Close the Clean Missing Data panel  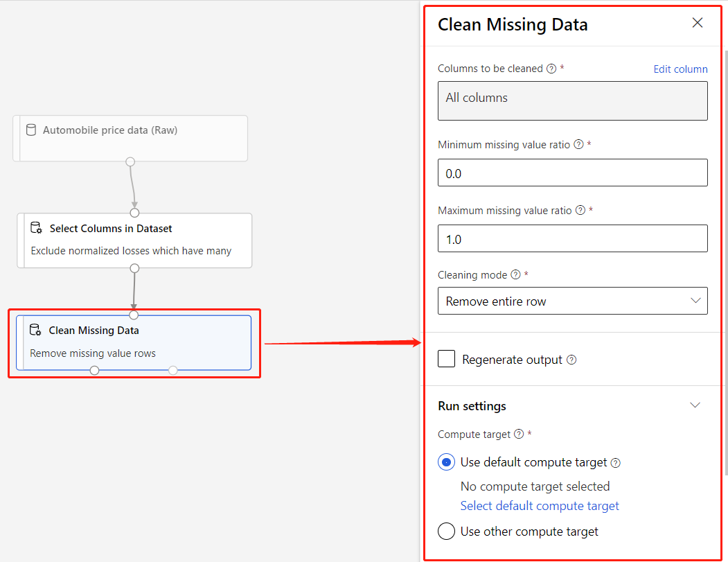pyautogui.click(x=697, y=23)
